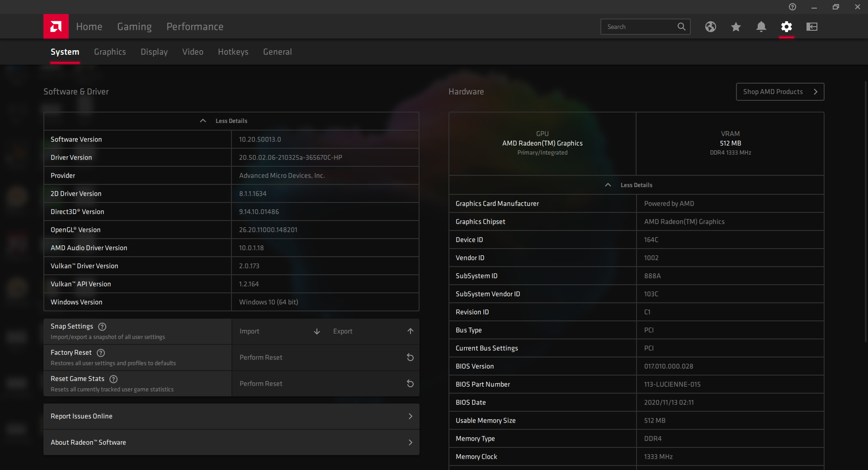Go to Home tab
868x470 pixels.
(x=89, y=27)
